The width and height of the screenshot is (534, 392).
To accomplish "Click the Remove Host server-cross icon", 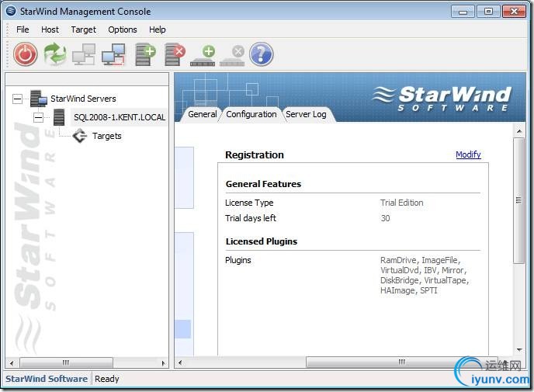I will [175, 54].
